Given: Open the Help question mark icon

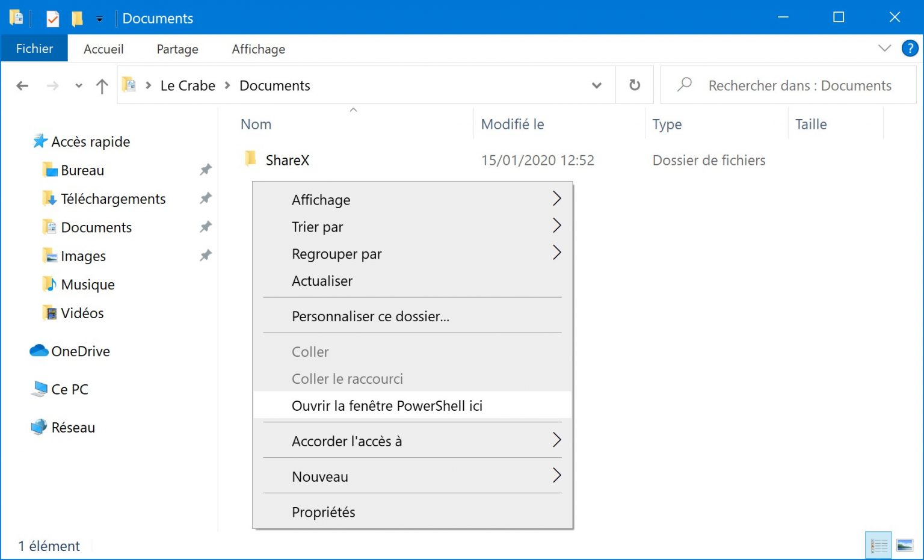Looking at the screenshot, I should click(x=909, y=48).
